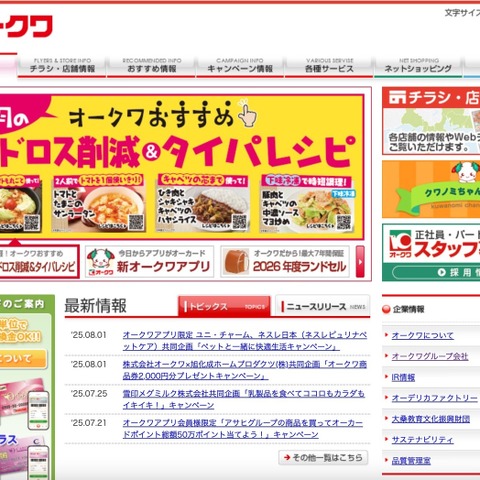Open キャンペーン情報 navigation tab
The image size is (480, 480).
(240, 66)
